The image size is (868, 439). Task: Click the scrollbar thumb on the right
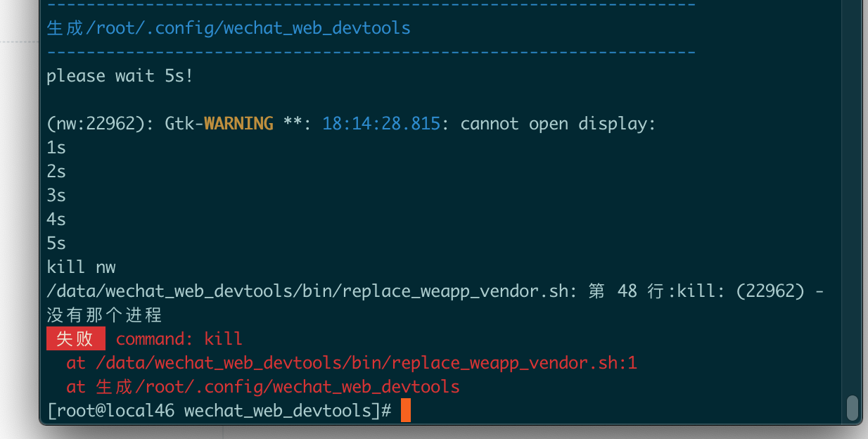pyautogui.click(x=851, y=408)
